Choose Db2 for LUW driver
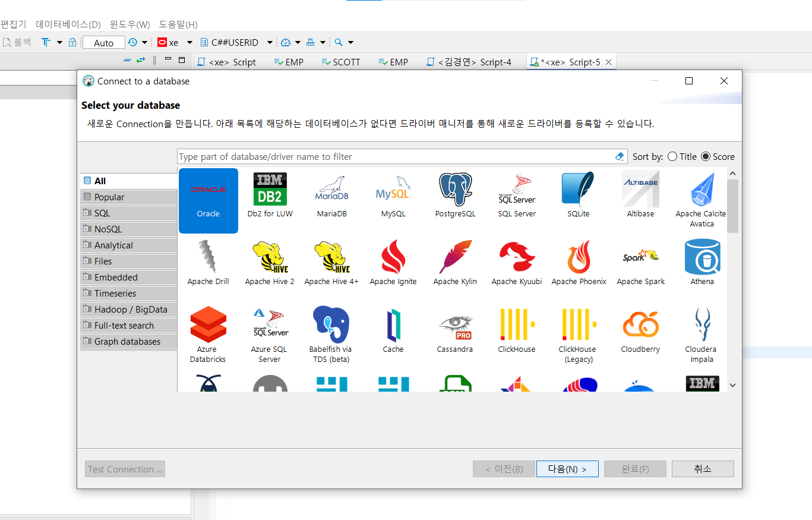Image resolution: width=812 pixels, height=520 pixels. click(x=270, y=196)
